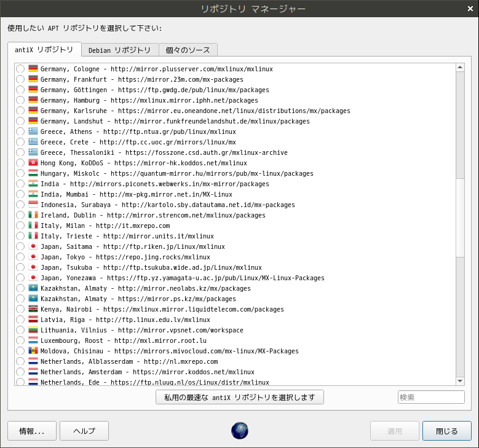Click the Germany, Hamburg iphh.net mirror text

[x=149, y=100]
